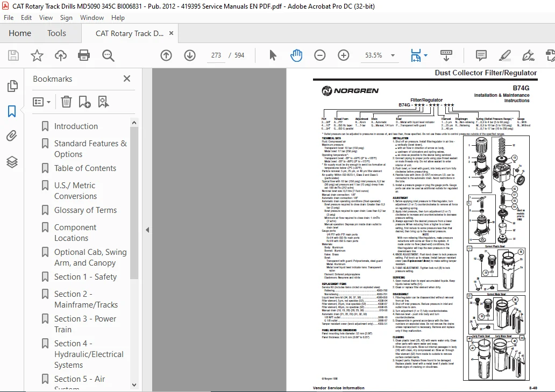The image size is (555, 392).
Task: Click the page number field showing 273
Action: [x=216, y=55]
